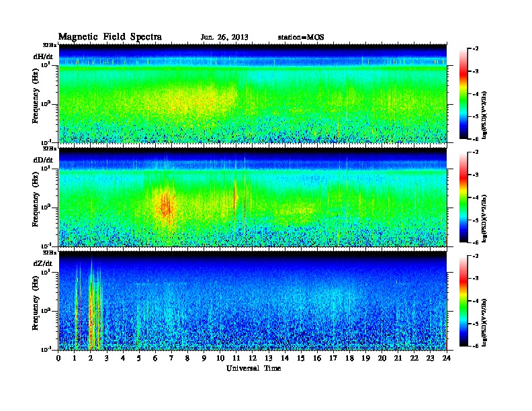This screenshot has height=411, width=532.
Task: Click hour tick label '24' on time axis
Action: click(447, 359)
